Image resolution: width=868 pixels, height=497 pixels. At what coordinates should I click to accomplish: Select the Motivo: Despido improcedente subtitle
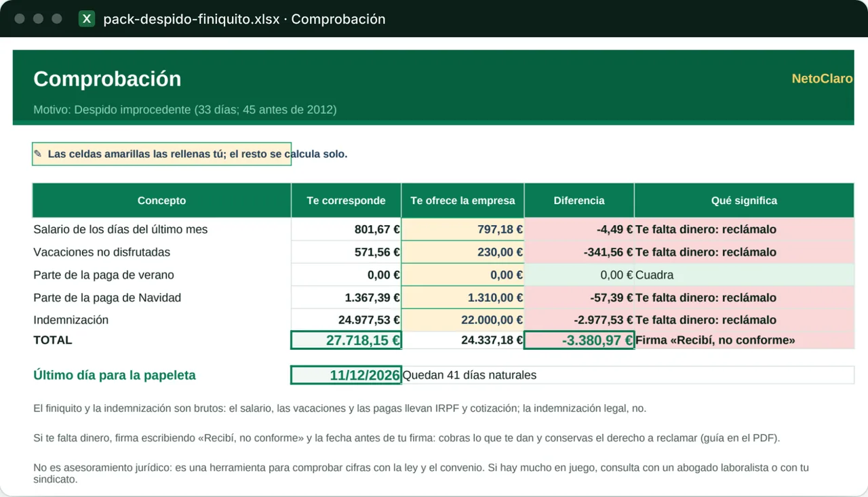point(185,109)
